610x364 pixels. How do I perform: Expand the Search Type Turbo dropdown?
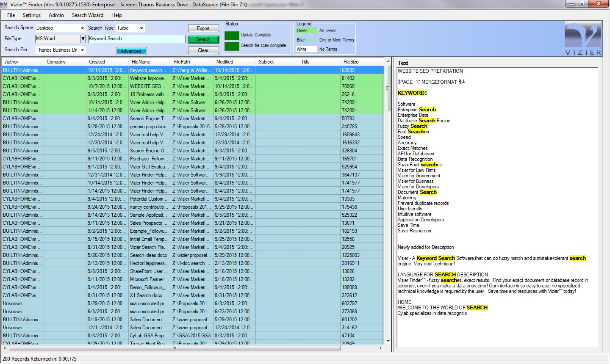tap(141, 28)
